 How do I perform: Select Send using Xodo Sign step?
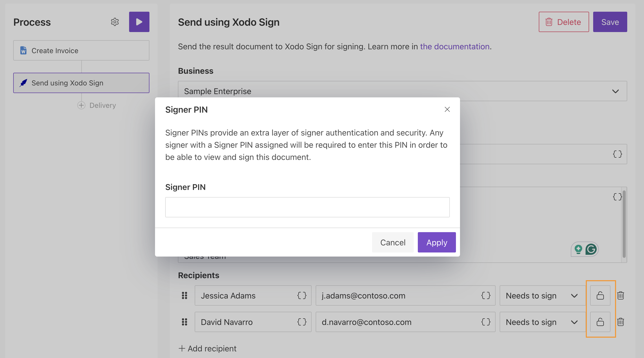(81, 83)
